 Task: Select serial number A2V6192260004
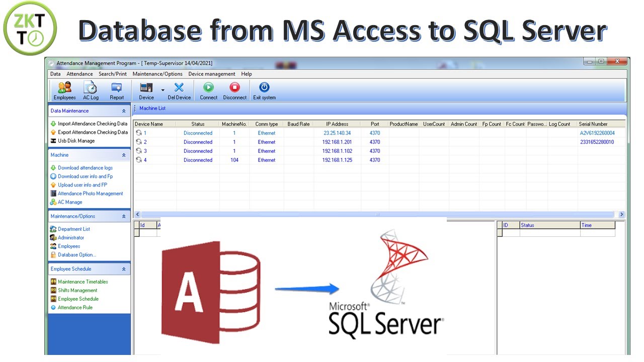[x=597, y=133]
